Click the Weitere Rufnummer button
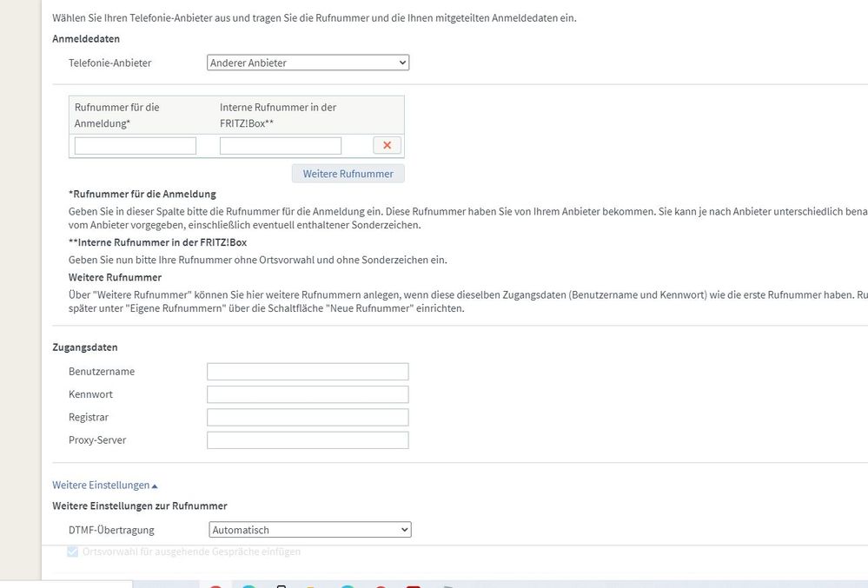The height and width of the screenshot is (588, 868). (x=348, y=174)
